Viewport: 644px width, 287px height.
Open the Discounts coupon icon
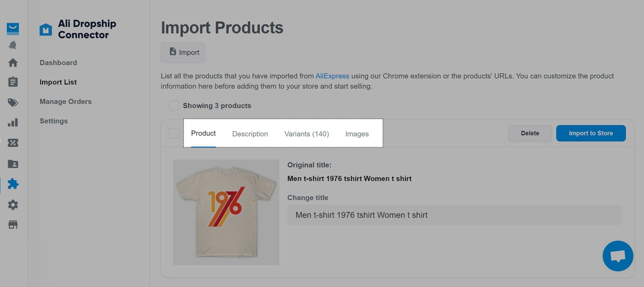tap(13, 143)
